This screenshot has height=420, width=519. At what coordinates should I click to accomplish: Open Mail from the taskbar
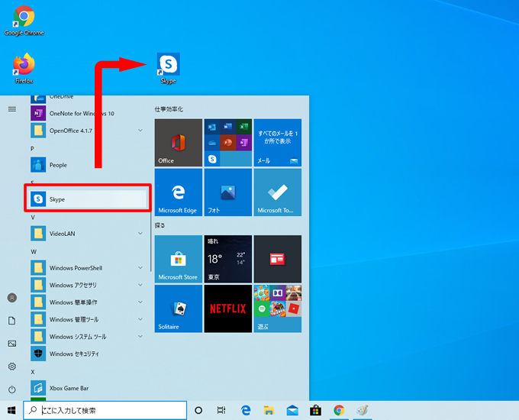click(x=292, y=410)
